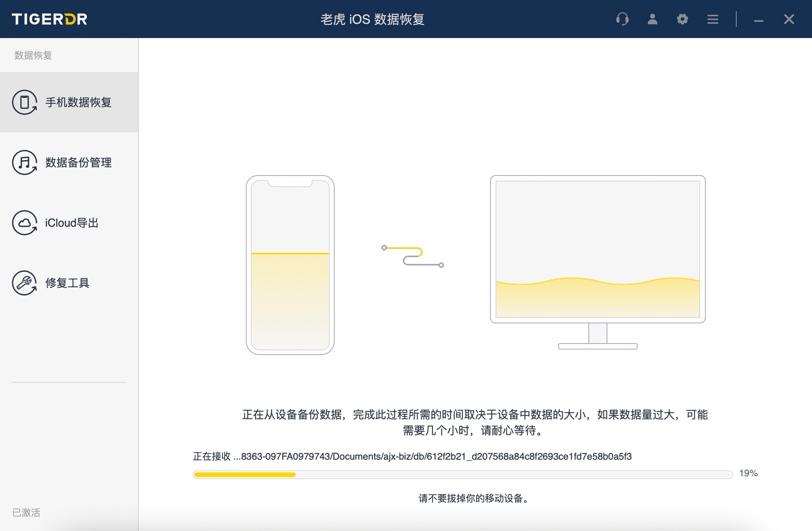Click the yellow backup progress bar

[x=462, y=475]
